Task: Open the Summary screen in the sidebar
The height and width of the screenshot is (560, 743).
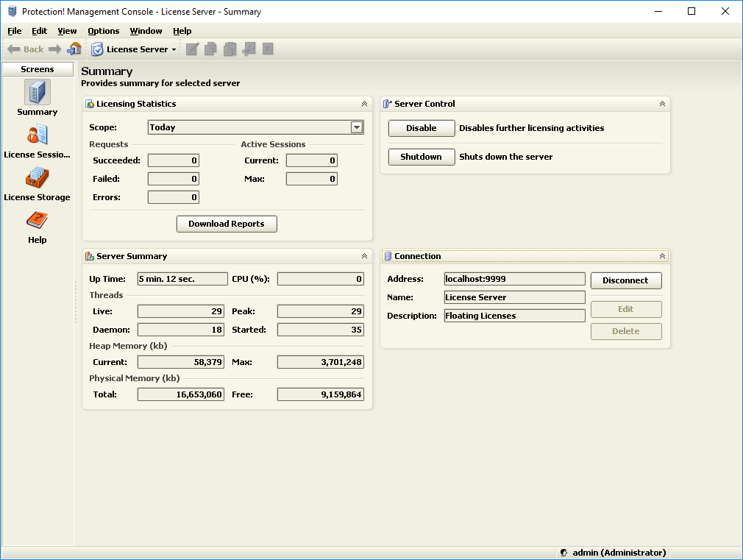Action: (x=37, y=97)
